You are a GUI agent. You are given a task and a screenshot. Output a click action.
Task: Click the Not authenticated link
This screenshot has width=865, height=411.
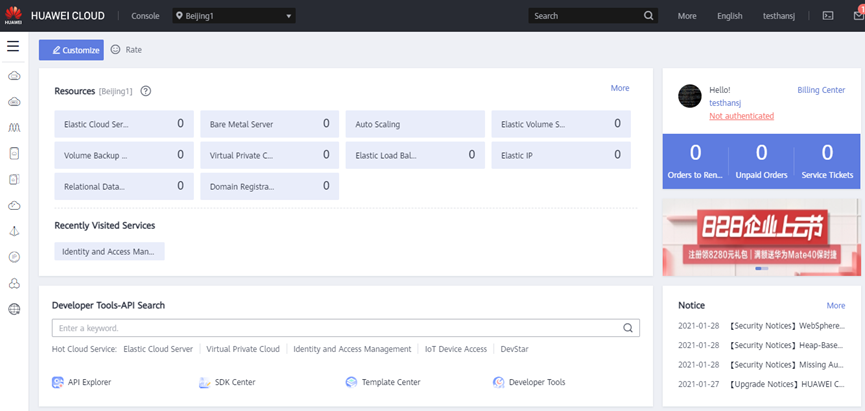pyautogui.click(x=741, y=116)
